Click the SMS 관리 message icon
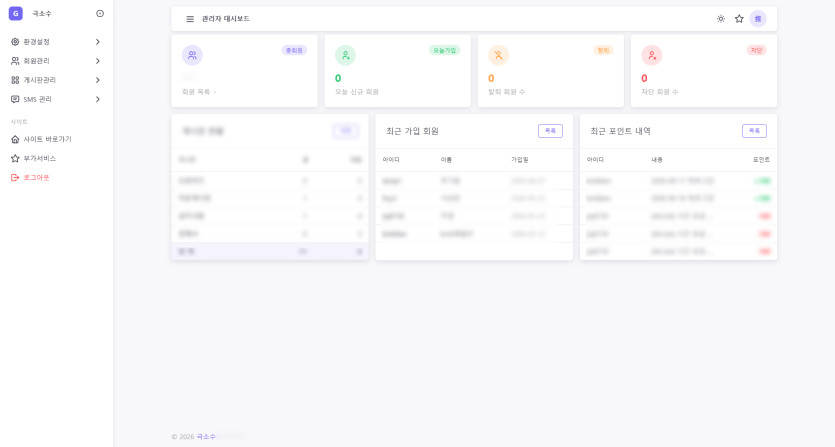The width and height of the screenshot is (835, 447). click(15, 99)
